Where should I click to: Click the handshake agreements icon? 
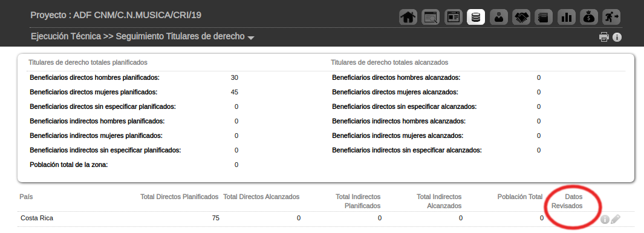(521, 17)
